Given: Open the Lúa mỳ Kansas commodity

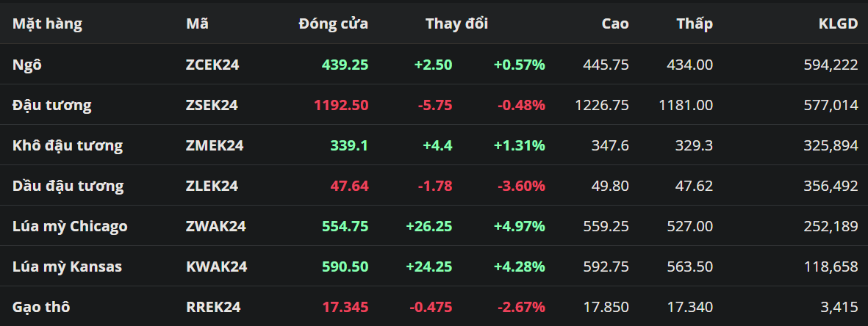Looking at the screenshot, I should click(67, 267).
